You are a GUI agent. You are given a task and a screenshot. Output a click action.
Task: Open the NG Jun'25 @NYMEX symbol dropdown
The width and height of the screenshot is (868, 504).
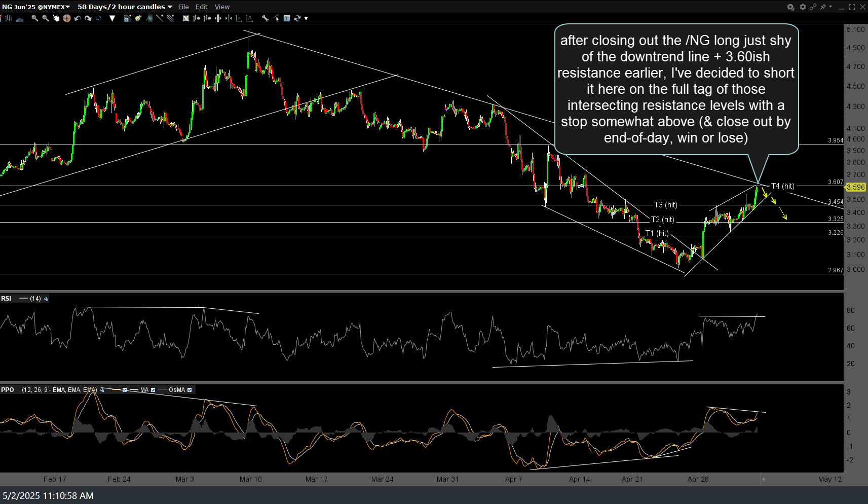tap(36, 7)
